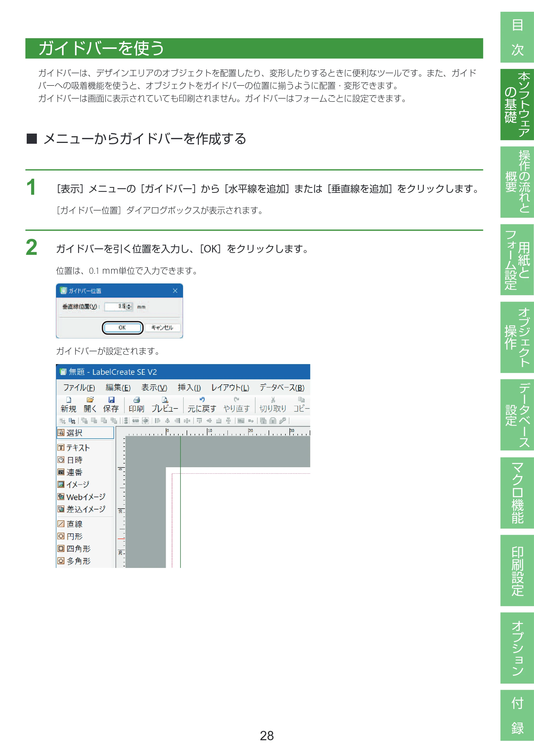The image size is (534, 756).
Task: Open the 挿入(I) menu
Action: tap(189, 388)
